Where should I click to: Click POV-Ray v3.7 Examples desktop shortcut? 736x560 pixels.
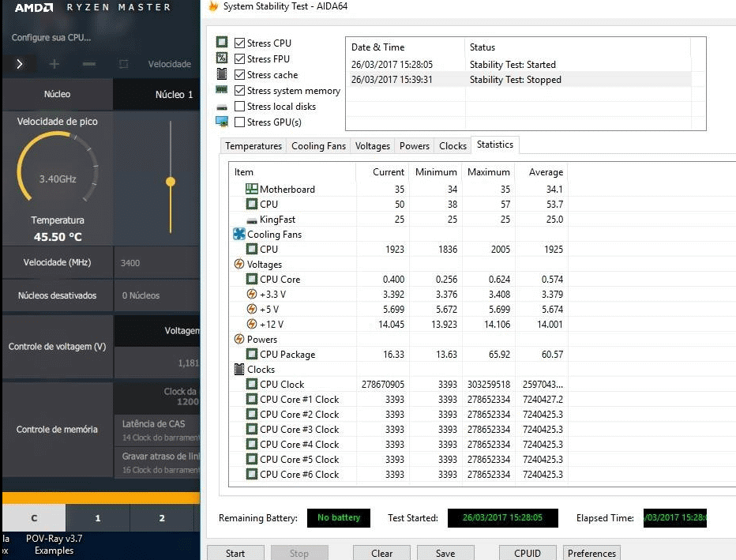pos(54,544)
